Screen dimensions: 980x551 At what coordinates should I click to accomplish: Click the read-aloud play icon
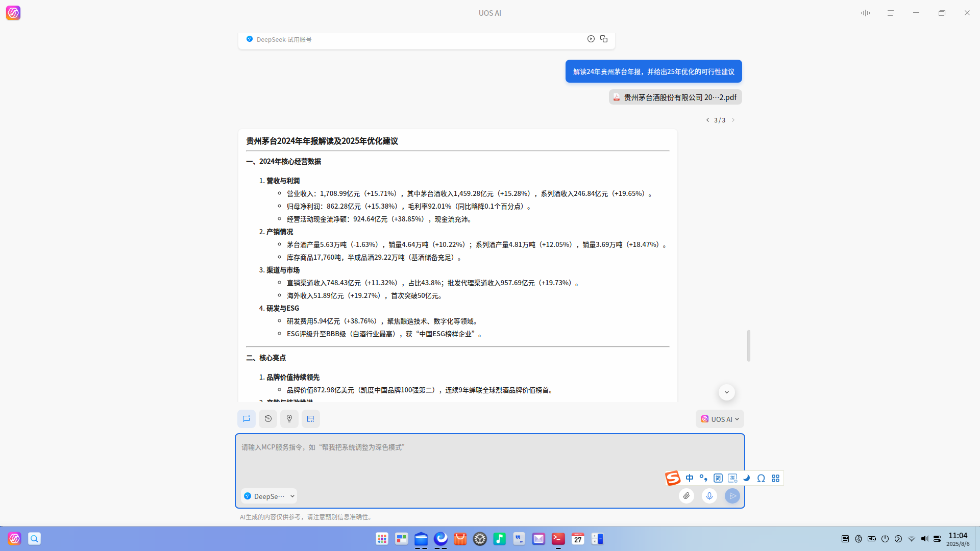(x=591, y=39)
